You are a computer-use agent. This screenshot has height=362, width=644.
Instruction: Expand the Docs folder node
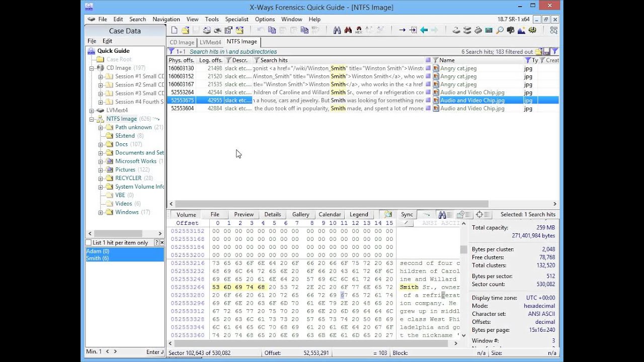pyautogui.click(x=101, y=145)
